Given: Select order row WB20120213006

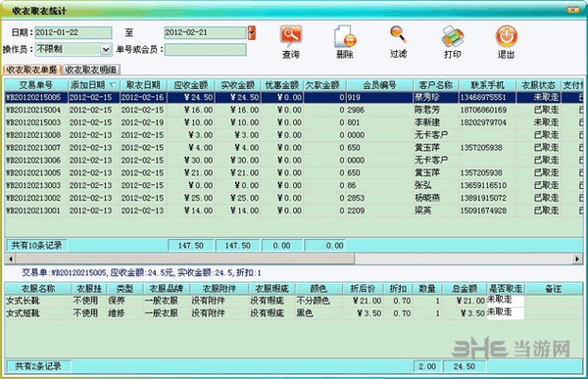Looking at the screenshot, I should [x=294, y=160].
